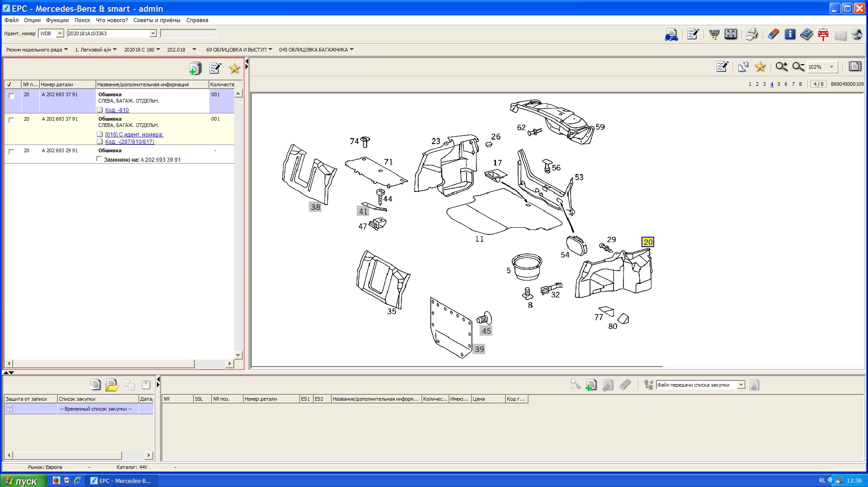
Task: Zoom out of the diagram with magnifier minus
Action: (798, 67)
